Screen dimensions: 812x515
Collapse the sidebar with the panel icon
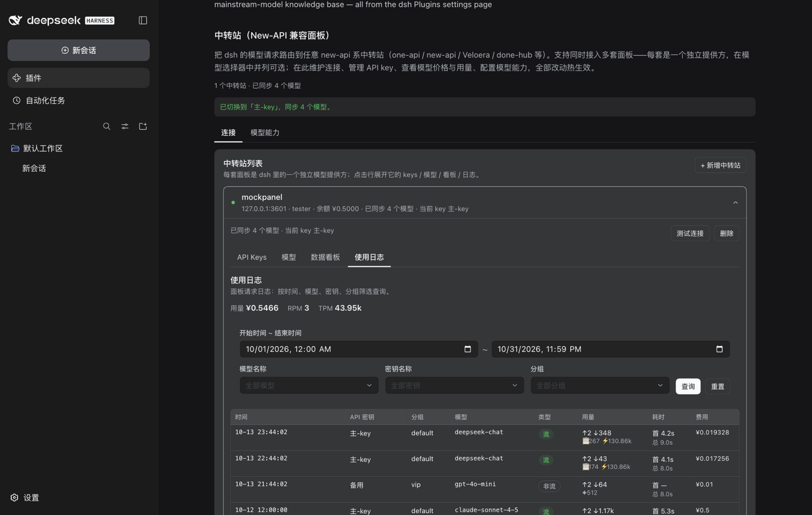coord(143,20)
